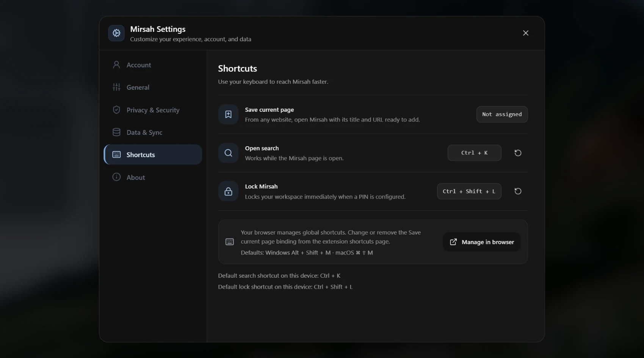
Task: Click the Data & Sync database icon
Action: [116, 132]
